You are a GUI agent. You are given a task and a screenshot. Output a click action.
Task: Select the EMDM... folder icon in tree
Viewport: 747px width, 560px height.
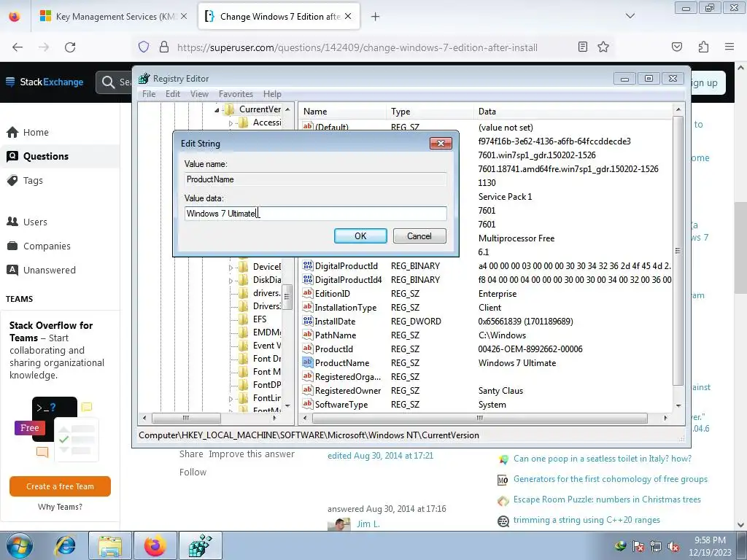[244, 332]
